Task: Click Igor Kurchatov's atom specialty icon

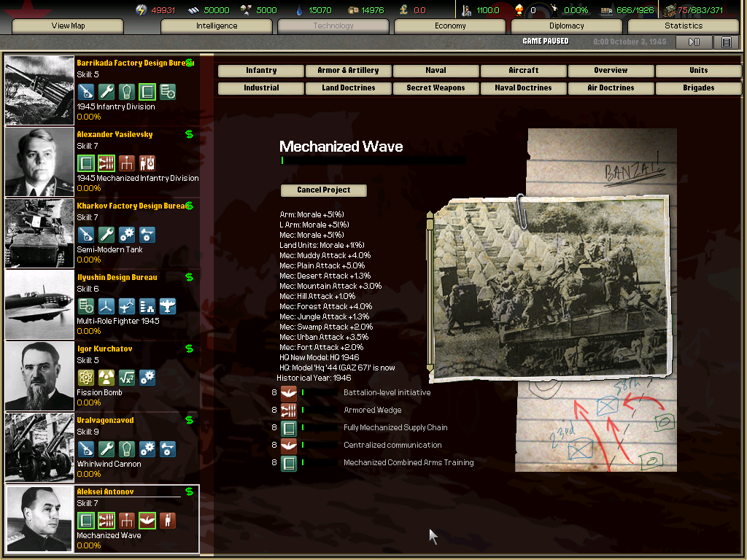Action: coord(86,378)
